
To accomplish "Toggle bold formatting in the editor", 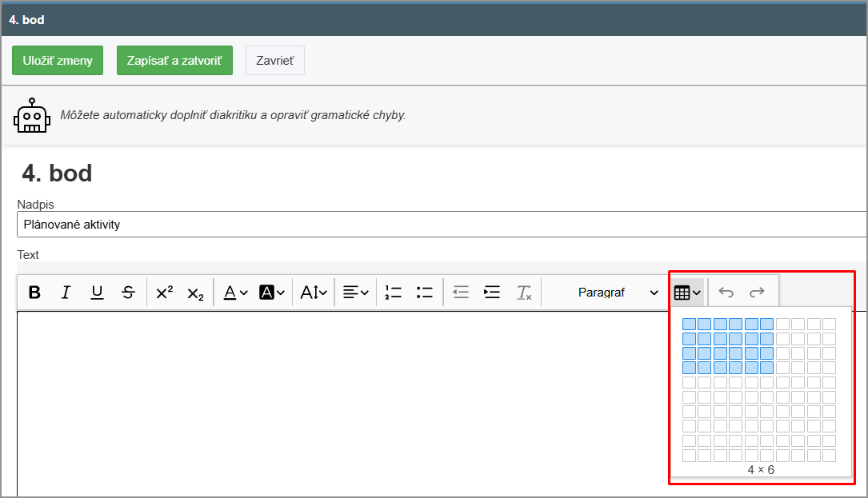I will click(x=34, y=293).
